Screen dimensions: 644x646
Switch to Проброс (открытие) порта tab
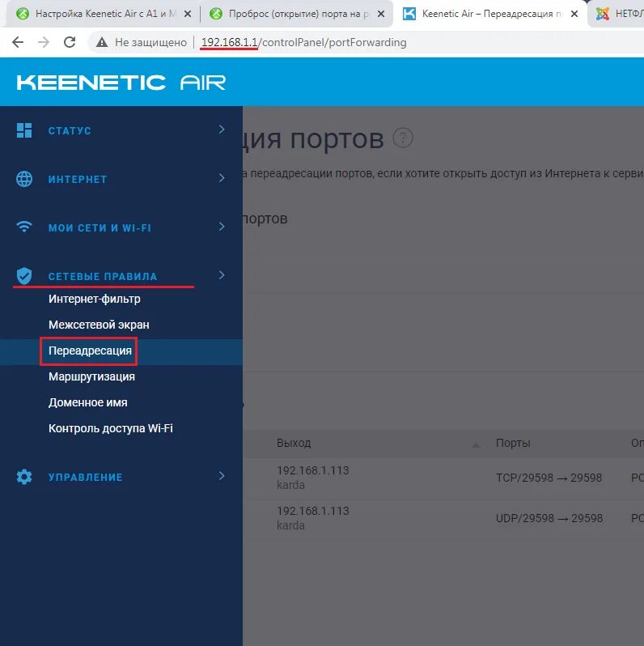(x=296, y=14)
